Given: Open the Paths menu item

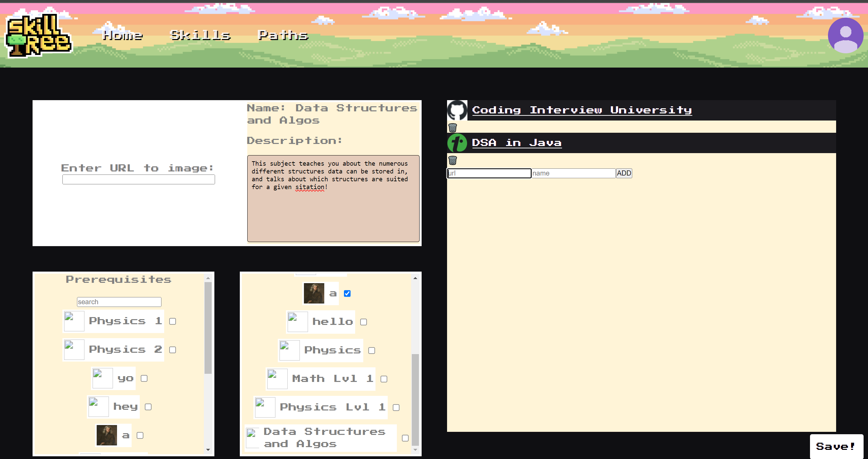Looking at the screenshot, I should pos(283,35).
